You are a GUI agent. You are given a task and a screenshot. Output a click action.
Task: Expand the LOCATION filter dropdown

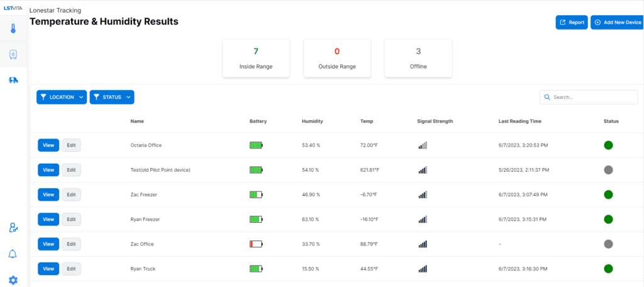coord(62,97)
